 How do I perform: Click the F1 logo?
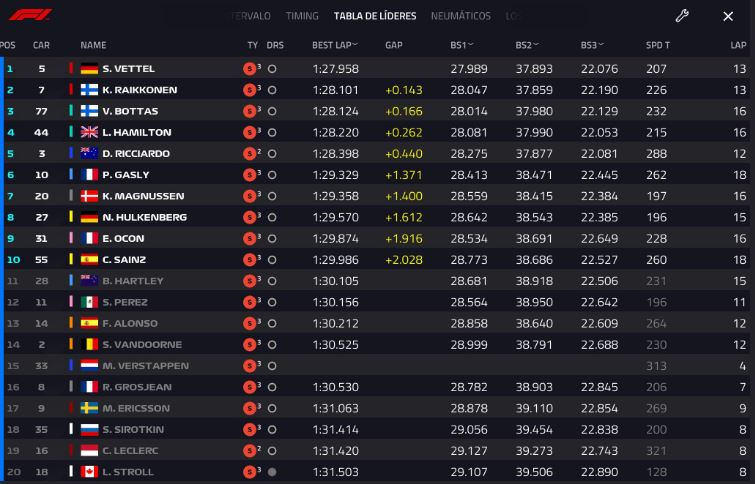click(30, 15)
